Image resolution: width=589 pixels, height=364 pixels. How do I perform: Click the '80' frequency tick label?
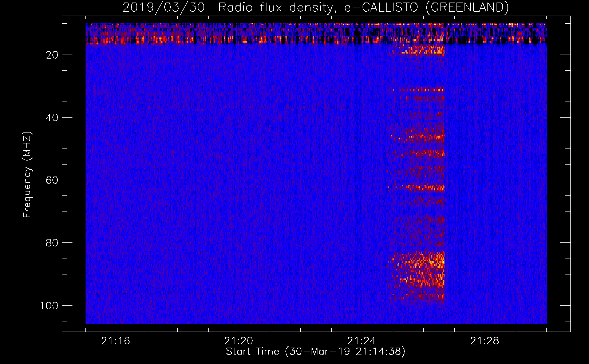point(52,243)
